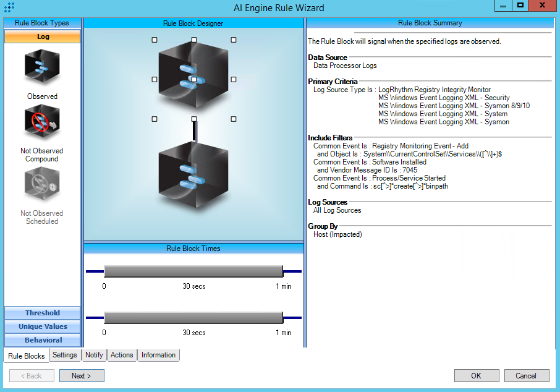Select the Not Observed Compound block icon
This screenshot has height=392, width=560.
pos(42,123)
